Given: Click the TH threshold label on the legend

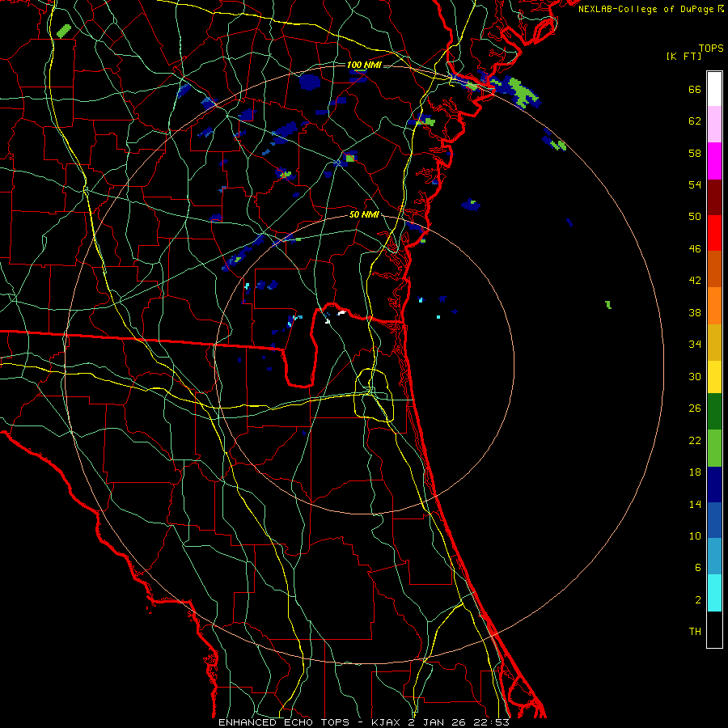Looking at the screenshot, I should (695, 631).
